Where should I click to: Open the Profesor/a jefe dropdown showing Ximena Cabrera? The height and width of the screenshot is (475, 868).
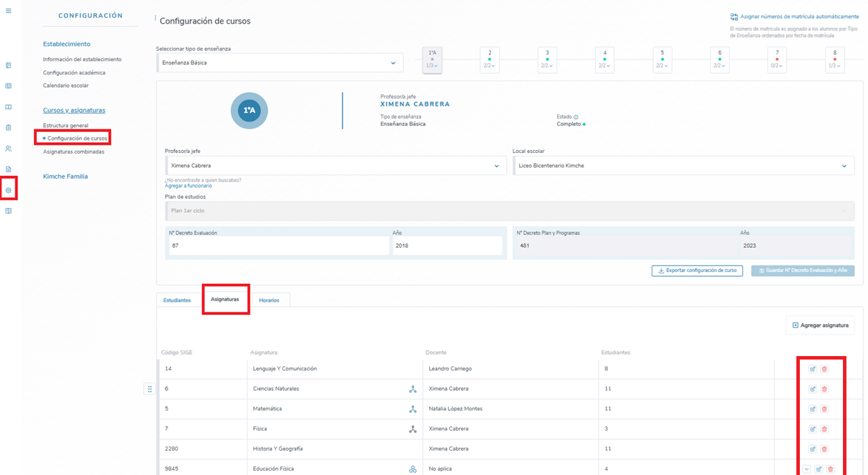click(336, 166)
